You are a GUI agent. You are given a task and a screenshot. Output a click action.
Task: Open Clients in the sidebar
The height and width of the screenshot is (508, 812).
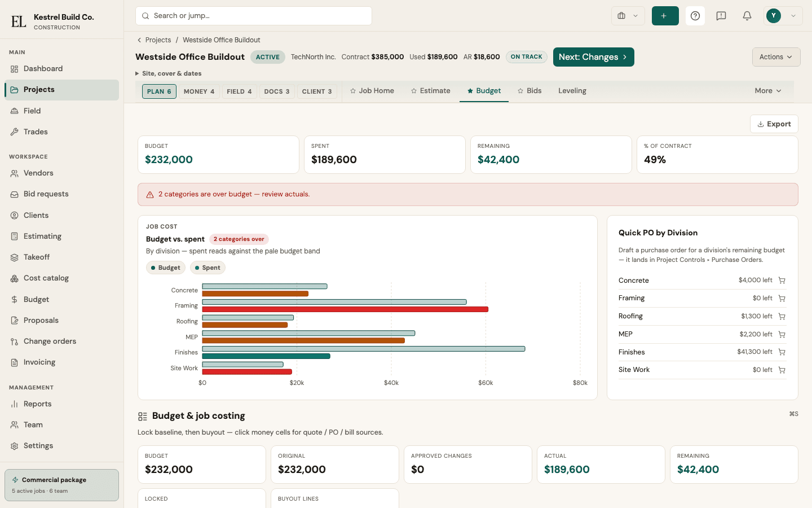[61, 216]
